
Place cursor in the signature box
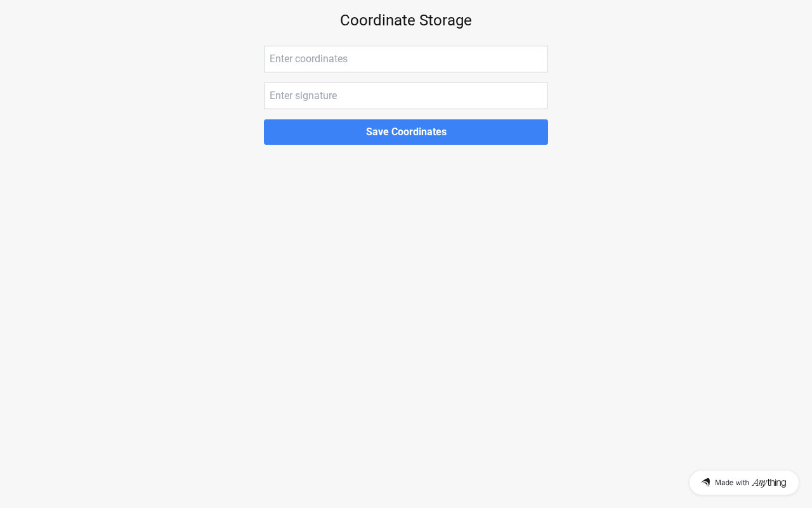click(406, 96)
